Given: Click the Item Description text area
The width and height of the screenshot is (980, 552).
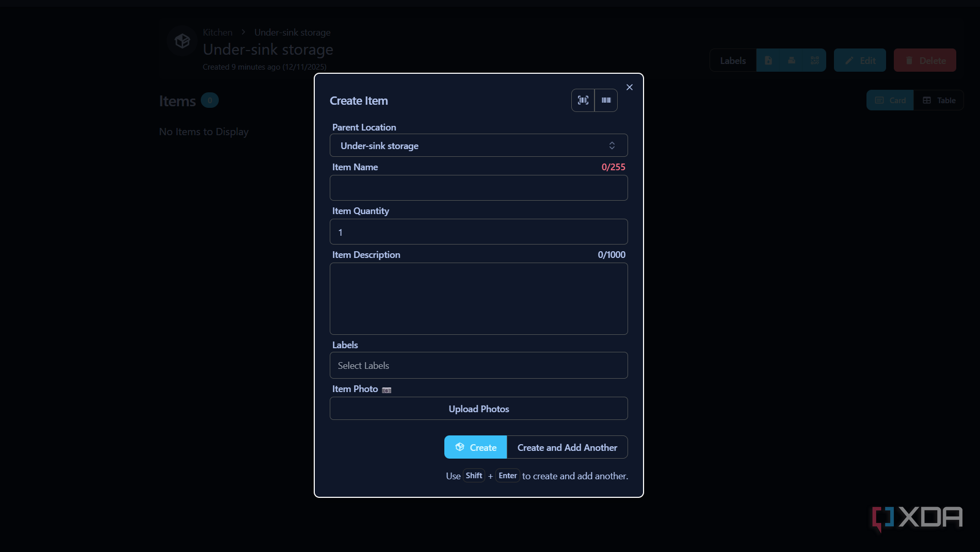Looking at the screenshot, I should coord(479,299).
